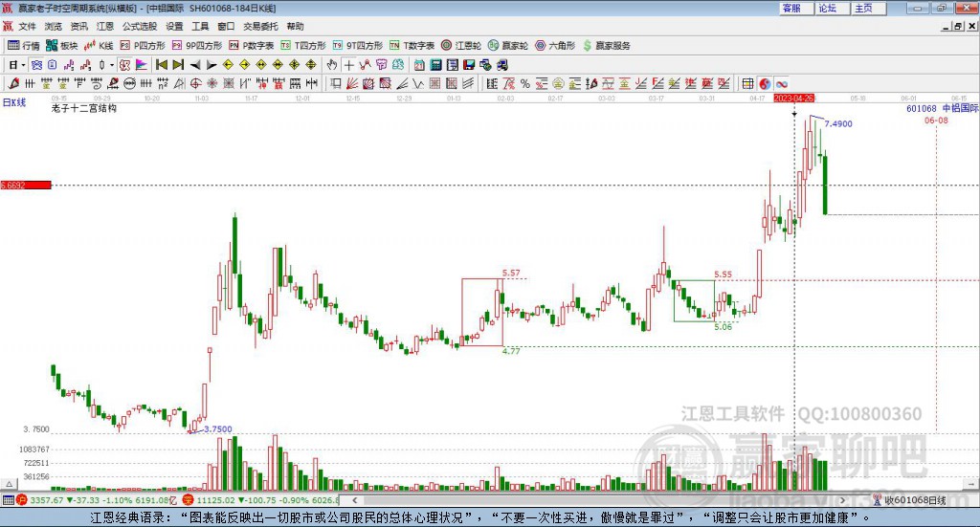Open 赢家服务 with dollar icon
Viewport: 980px width, 527px height.
(x=606, y=46)
